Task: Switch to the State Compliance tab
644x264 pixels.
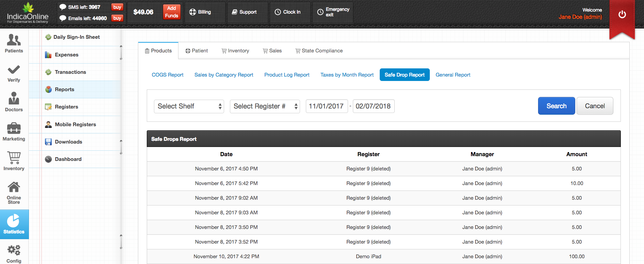Action: point(319,51)
